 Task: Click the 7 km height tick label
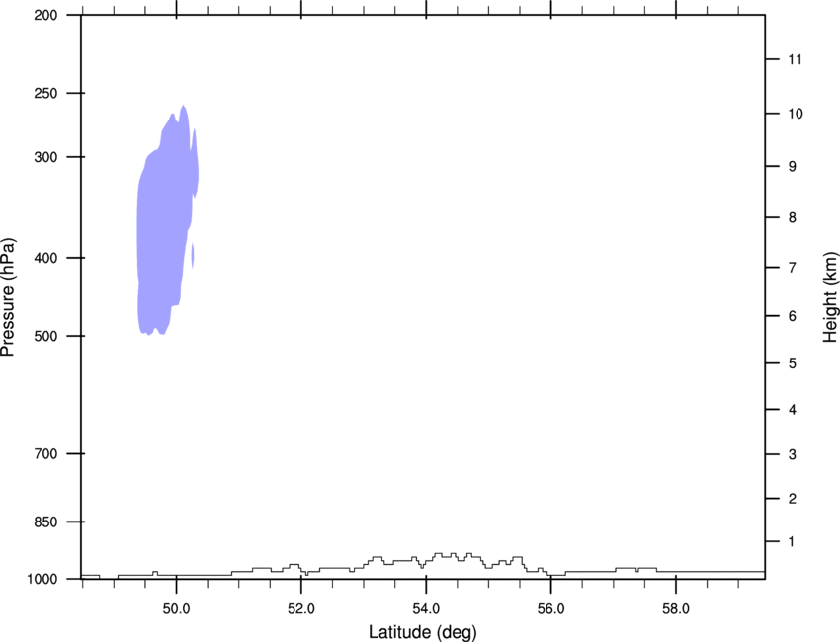click(x=793, y=268)
